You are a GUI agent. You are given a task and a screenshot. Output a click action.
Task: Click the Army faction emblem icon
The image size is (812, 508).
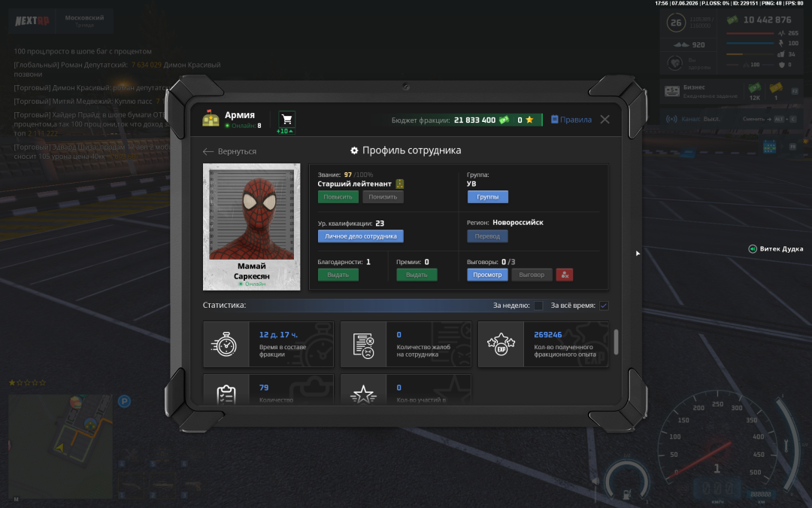(211, 119)
